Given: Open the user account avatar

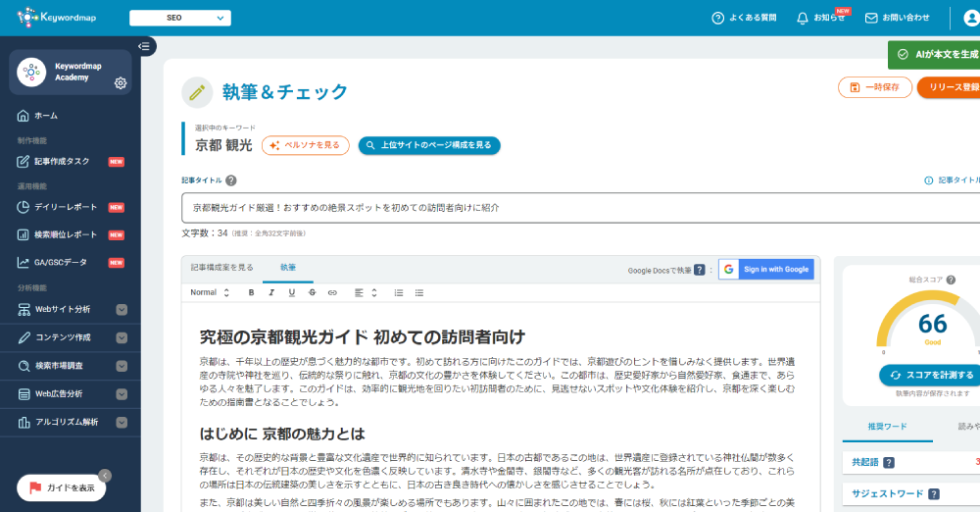Looking at the screenshot, I should pos(971,19).
